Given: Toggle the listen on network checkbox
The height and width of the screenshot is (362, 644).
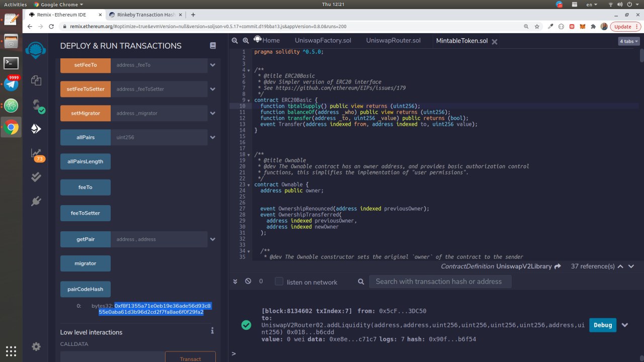Looking at the screenshot, I should pyautogui.click(x=279, y=282).
